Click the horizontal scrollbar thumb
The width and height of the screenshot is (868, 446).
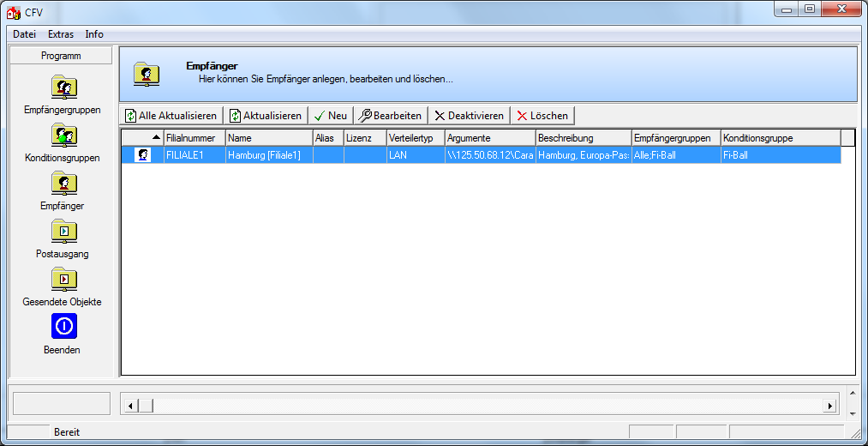click(147, 406)
